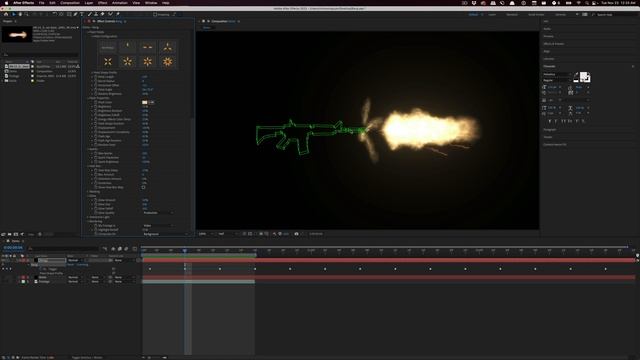Open the Effect menu

[102, 3]
